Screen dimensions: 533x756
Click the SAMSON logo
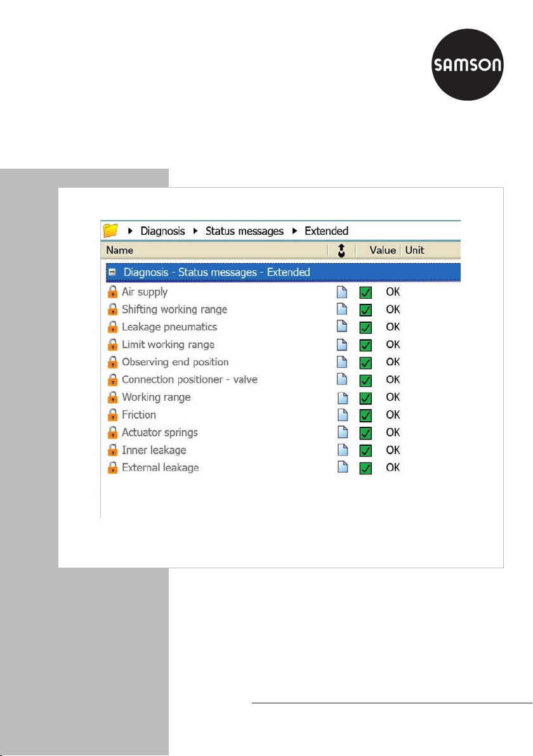(x=467, y=65)
